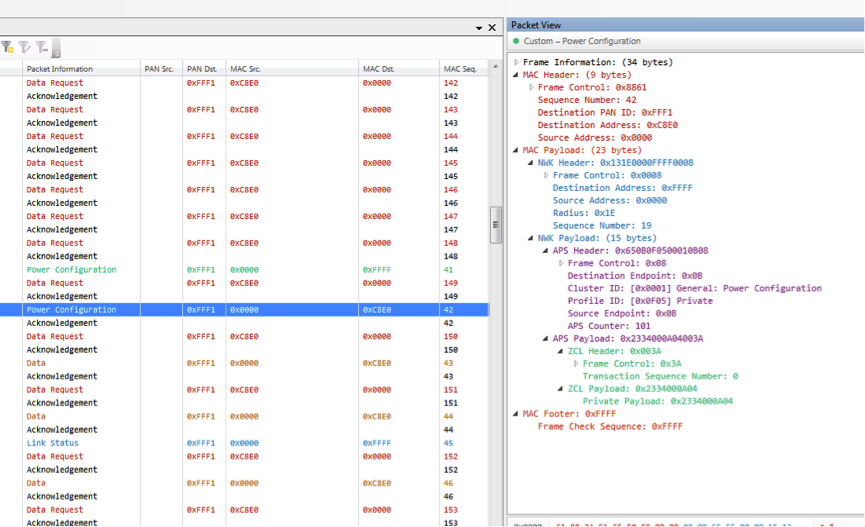This screenshot has width=865, height=527.
Task: Collapse the NWK Header tree node
Action: [531, 163]
